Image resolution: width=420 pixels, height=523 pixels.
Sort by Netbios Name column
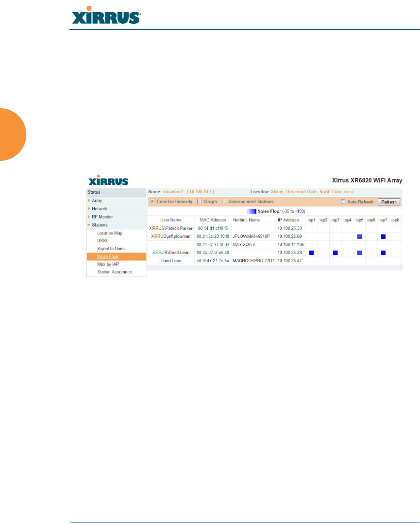pyautogui.click(x=247, y=220)
